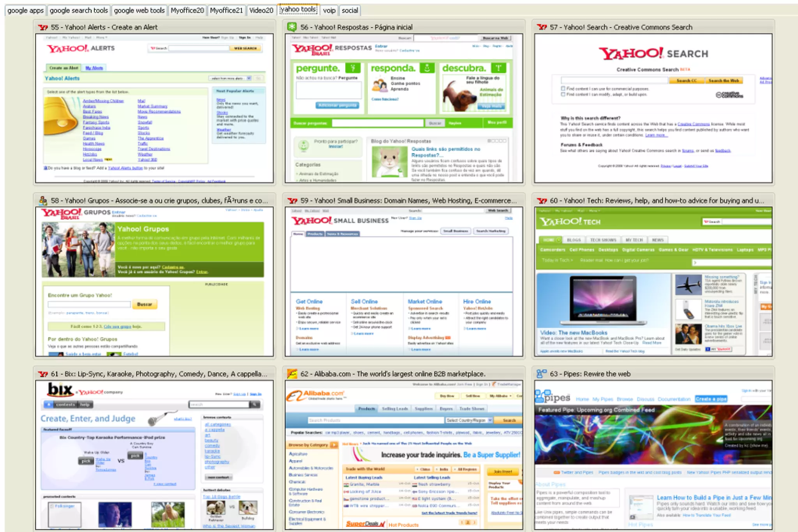Screen dimensions: 798x532
Task: Click green favicon of Yahoo! Respostas tab
Action: coord(292,27)
